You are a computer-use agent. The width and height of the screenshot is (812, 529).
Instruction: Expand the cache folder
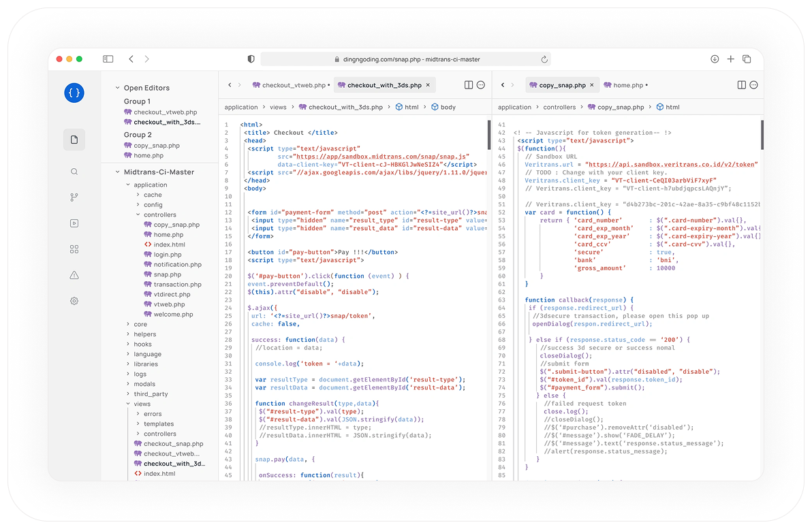pos(138,195)
